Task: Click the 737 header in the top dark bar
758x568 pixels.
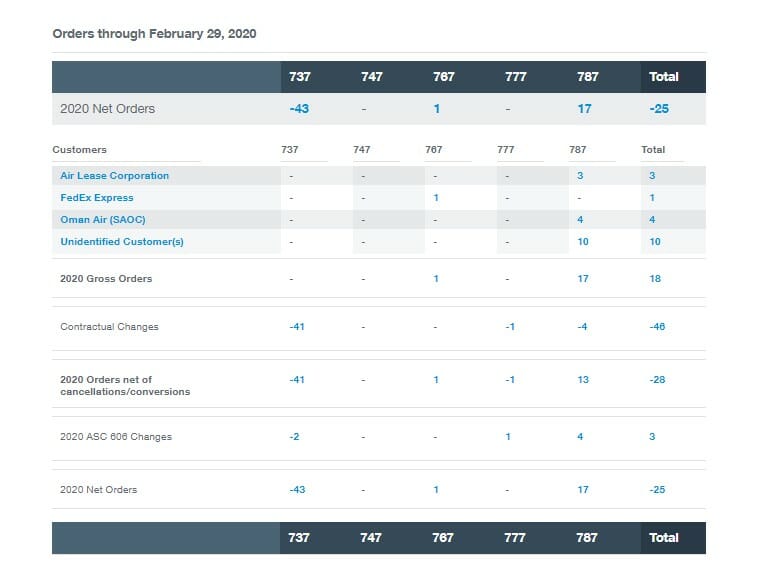Action: click(300, 77)
